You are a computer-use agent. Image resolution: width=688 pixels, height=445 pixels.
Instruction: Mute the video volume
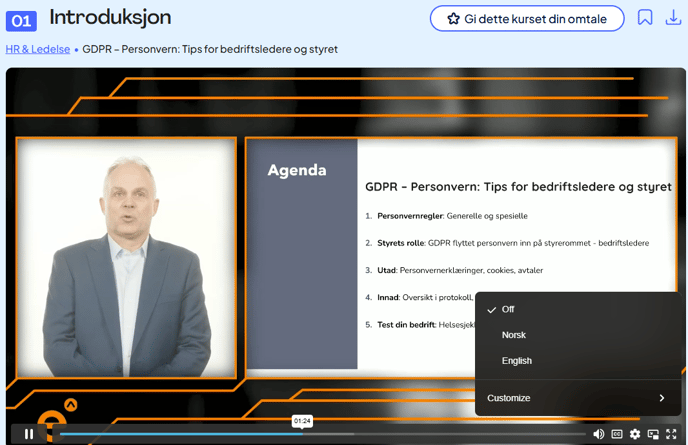[x=598, y=434]
